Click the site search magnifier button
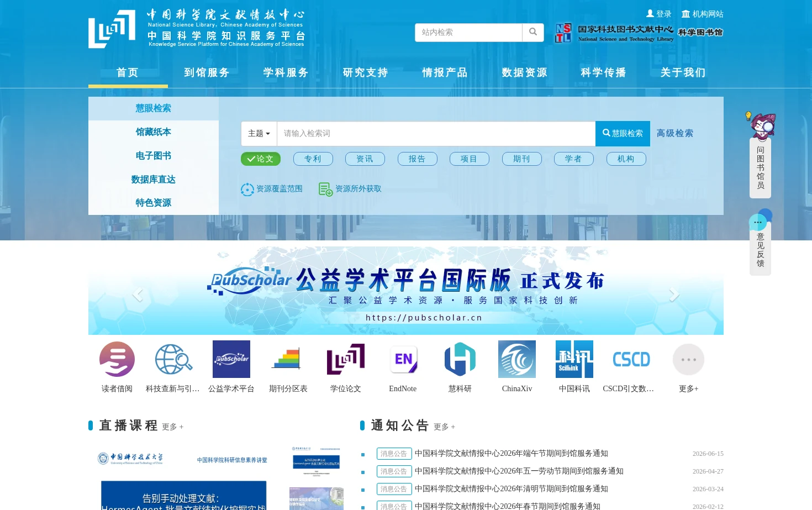This screenshot has height=510, width=812. coord(533,32)
